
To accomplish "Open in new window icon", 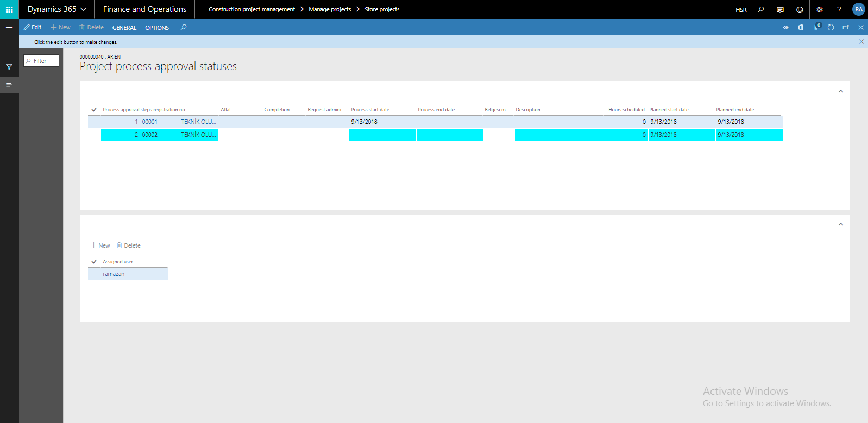I will pos(846,27).
